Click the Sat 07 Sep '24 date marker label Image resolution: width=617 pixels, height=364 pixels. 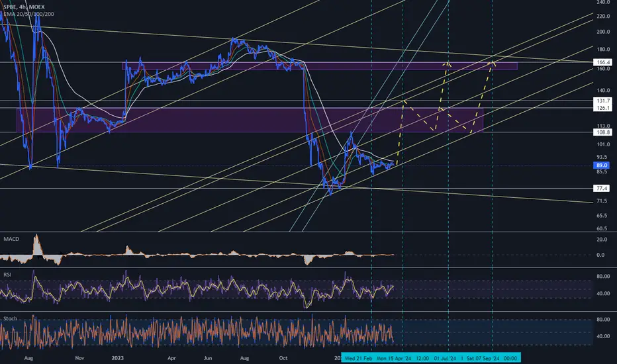[x=483, y=358]
